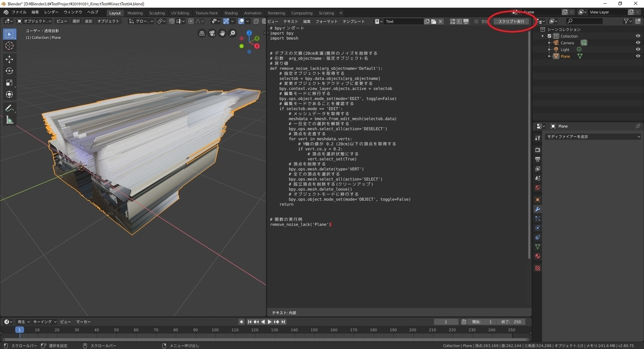Viewport: 644px width, 349px height.
Task: Open the Material properties tab icon
Action: click(x=537, y=257)
